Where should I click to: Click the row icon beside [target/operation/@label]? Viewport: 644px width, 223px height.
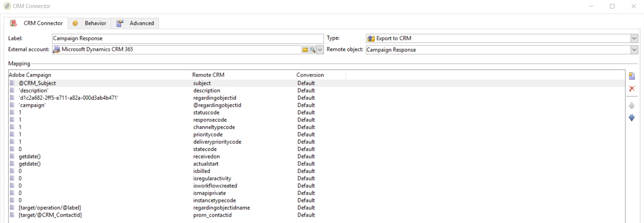pos(12,208)
